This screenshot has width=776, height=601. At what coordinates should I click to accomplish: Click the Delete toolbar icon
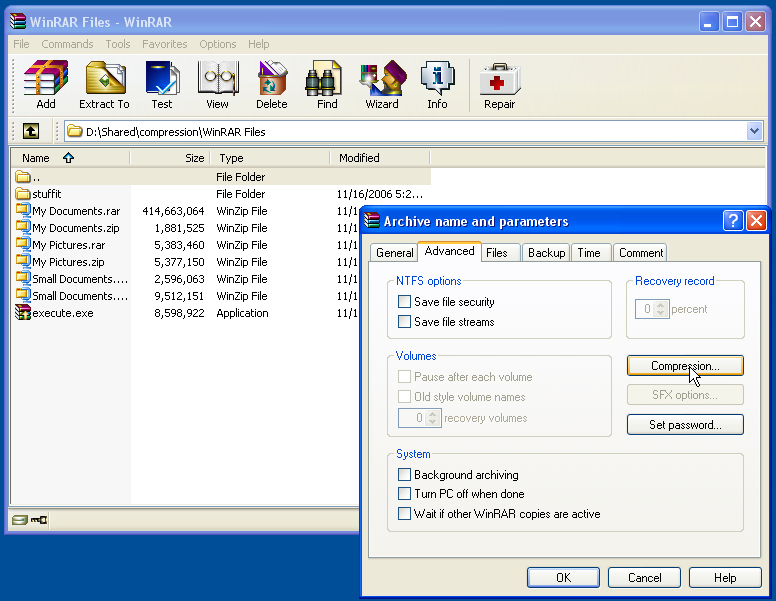click(x=272, y=84)
